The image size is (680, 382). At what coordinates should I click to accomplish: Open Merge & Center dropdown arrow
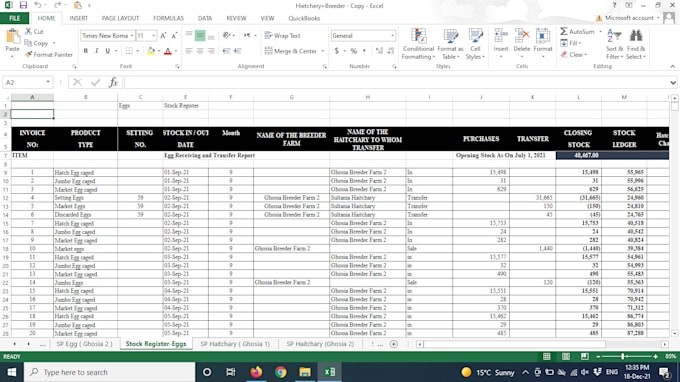point(323,51)
